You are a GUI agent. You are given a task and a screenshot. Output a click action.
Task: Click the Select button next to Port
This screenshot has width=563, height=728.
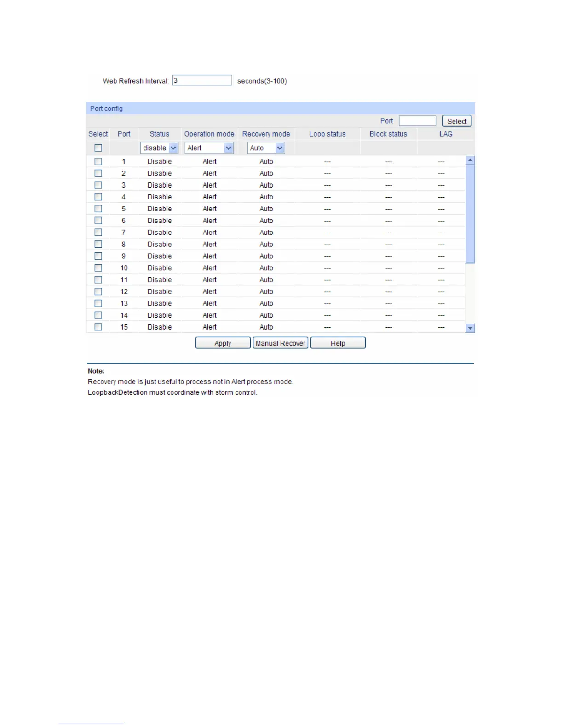click(457, 121)
